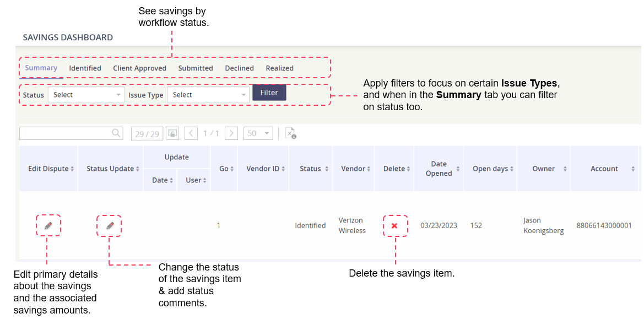Switch to the Identified tab

(x=85, y=68)
